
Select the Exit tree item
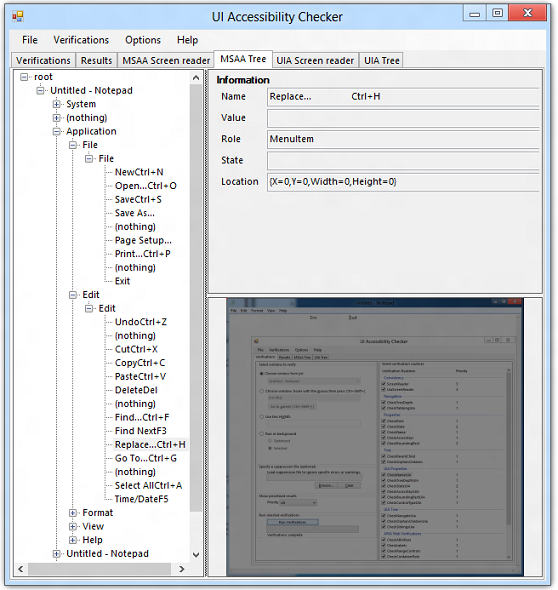click(x=122, y=281)
